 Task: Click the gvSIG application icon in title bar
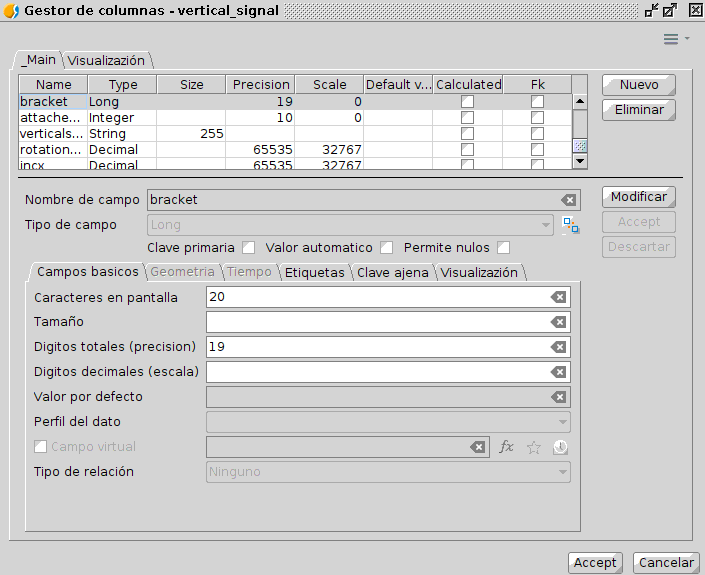(x=11, y=11)
